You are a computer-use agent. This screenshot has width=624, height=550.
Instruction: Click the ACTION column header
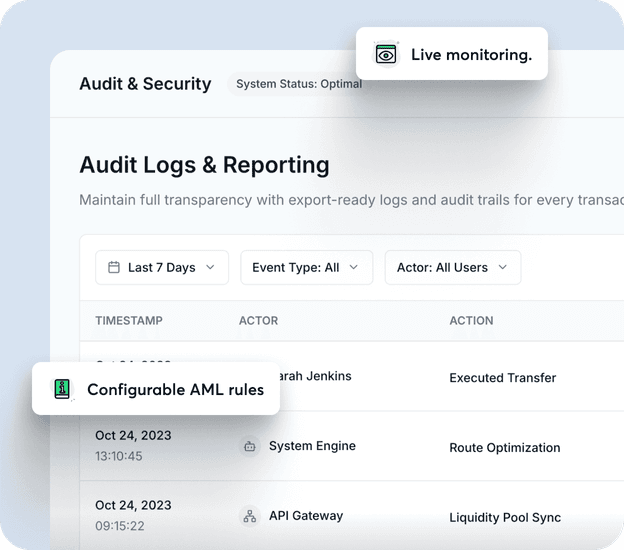(471, 320)
